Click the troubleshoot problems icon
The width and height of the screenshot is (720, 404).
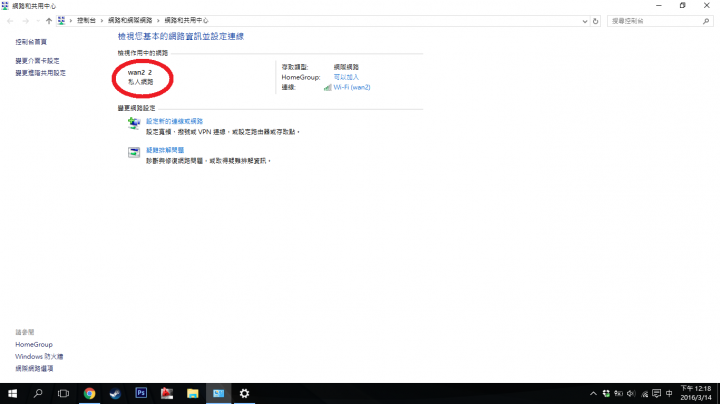tap(134, 152)
